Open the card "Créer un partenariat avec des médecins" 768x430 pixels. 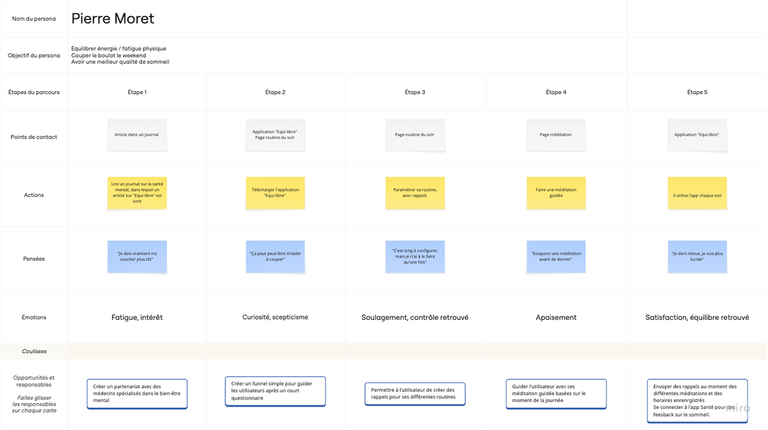[x=137, y=394]
